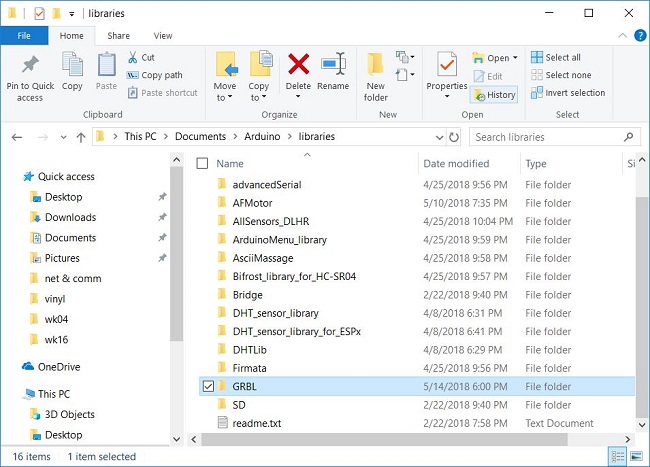
Task: Open the File menu tab
Action: point(24,36)
